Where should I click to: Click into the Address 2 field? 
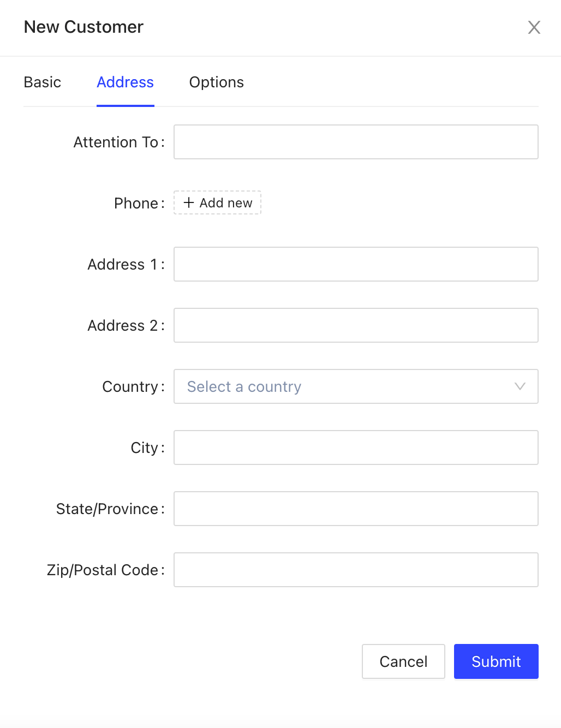pos(356,325)
